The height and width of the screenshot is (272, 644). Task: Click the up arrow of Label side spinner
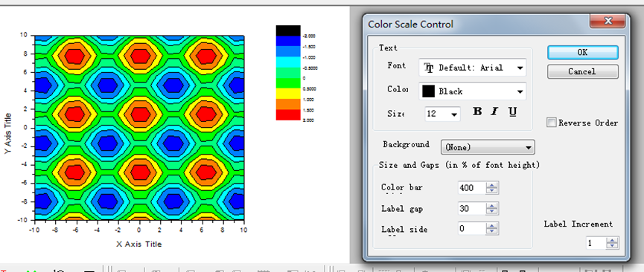491,226
